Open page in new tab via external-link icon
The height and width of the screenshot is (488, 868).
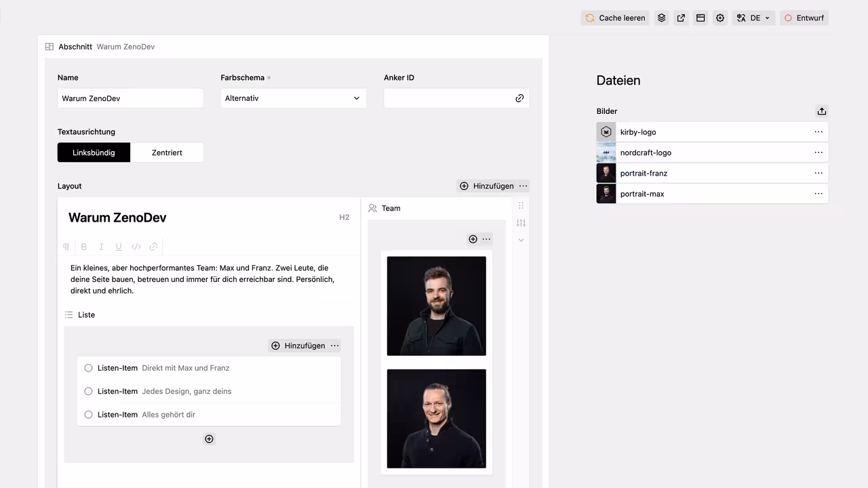pos(681,18)
